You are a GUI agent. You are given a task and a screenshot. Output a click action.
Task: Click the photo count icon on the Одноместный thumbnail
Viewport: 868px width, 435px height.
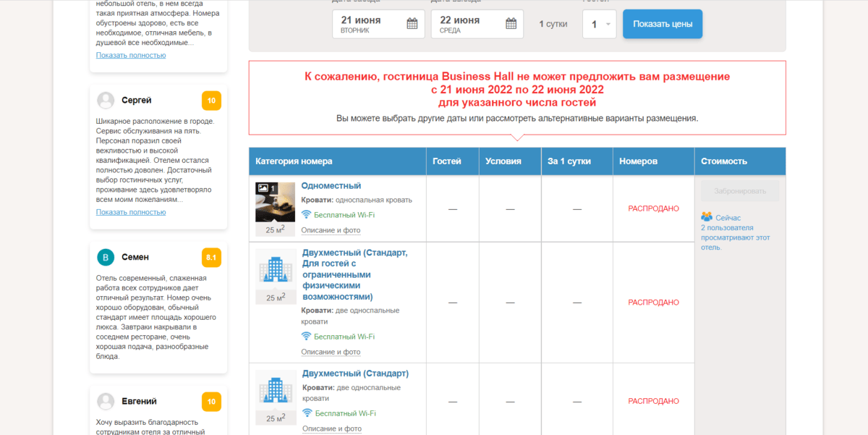(x=263, y=188)
